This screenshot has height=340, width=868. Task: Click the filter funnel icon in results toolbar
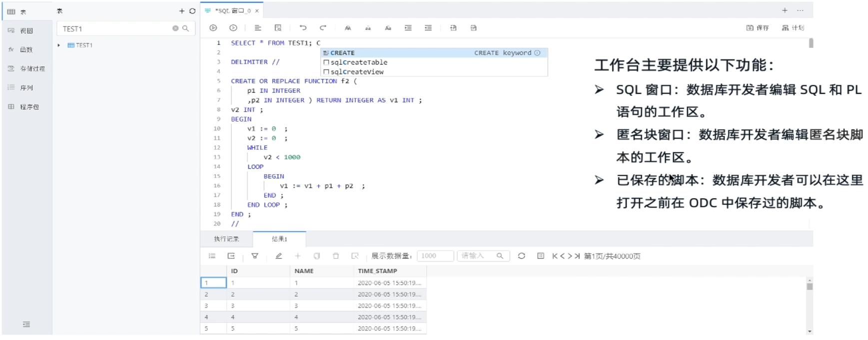click(x=255, y=256)
